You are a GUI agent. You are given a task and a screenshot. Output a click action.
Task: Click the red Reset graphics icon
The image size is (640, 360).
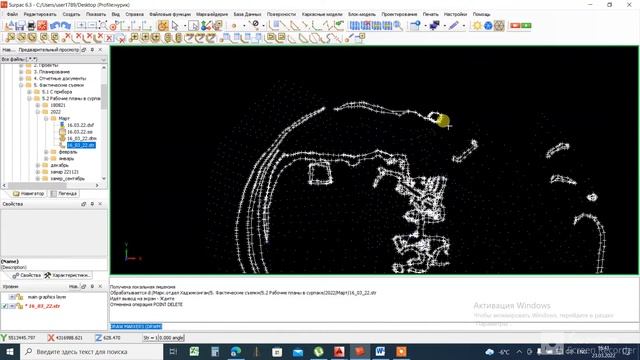coord(42,26)
